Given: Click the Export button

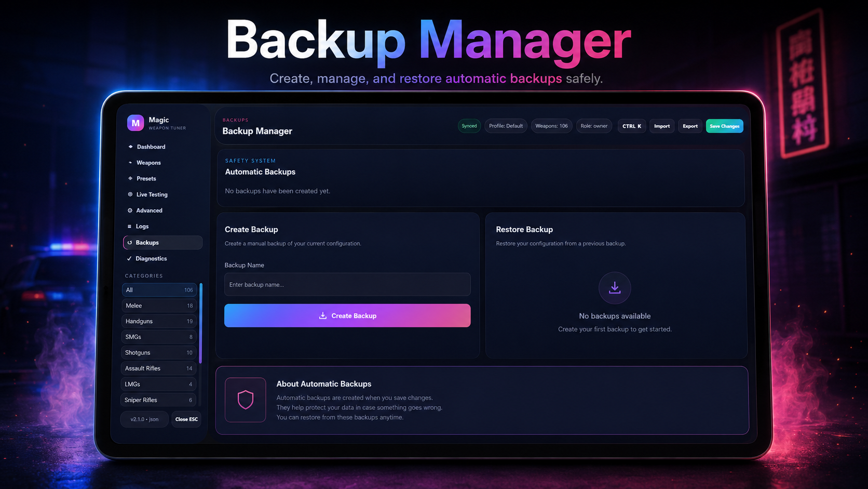Looking at the screenshot, I should (690, 126).
